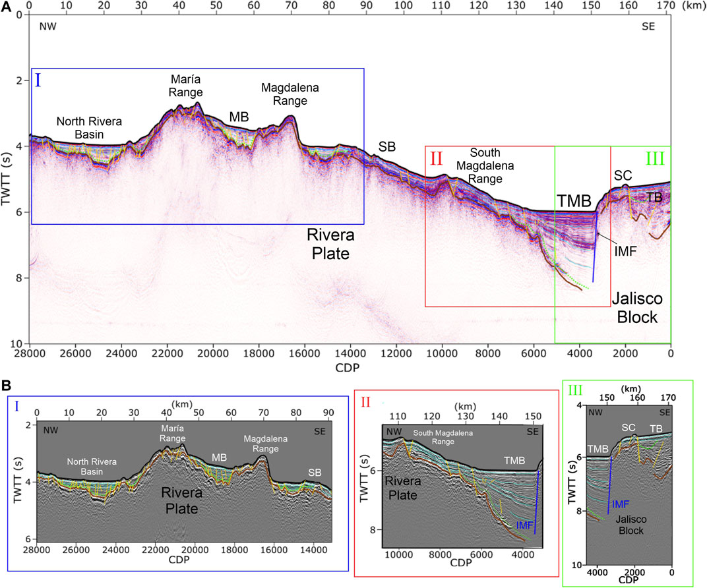Click 'North Rivera Basin' label in panel A
707x588 pixels.
(89, 128)
